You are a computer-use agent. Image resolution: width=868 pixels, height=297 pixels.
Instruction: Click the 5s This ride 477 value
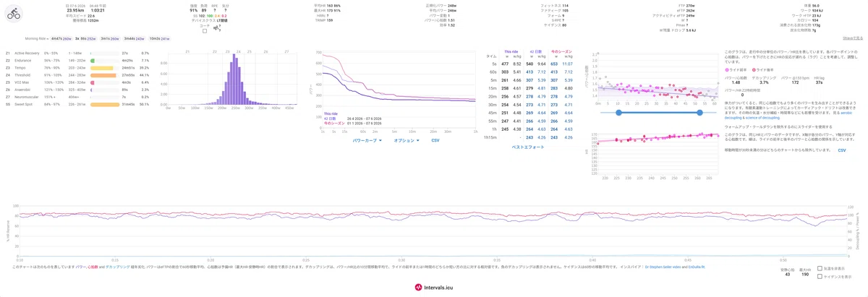505,64
